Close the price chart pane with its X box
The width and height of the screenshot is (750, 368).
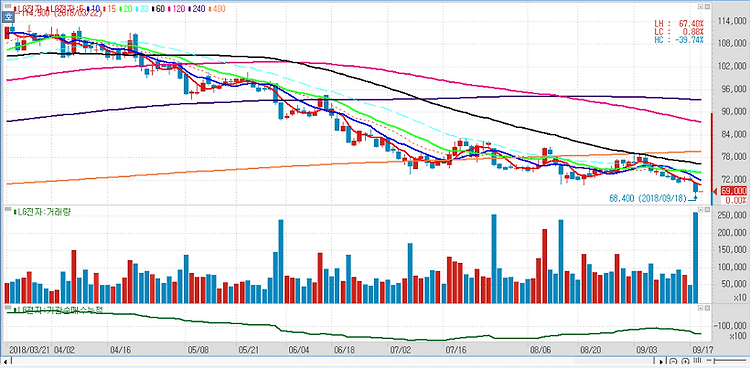pyautogui.click(x=707, y=7)
